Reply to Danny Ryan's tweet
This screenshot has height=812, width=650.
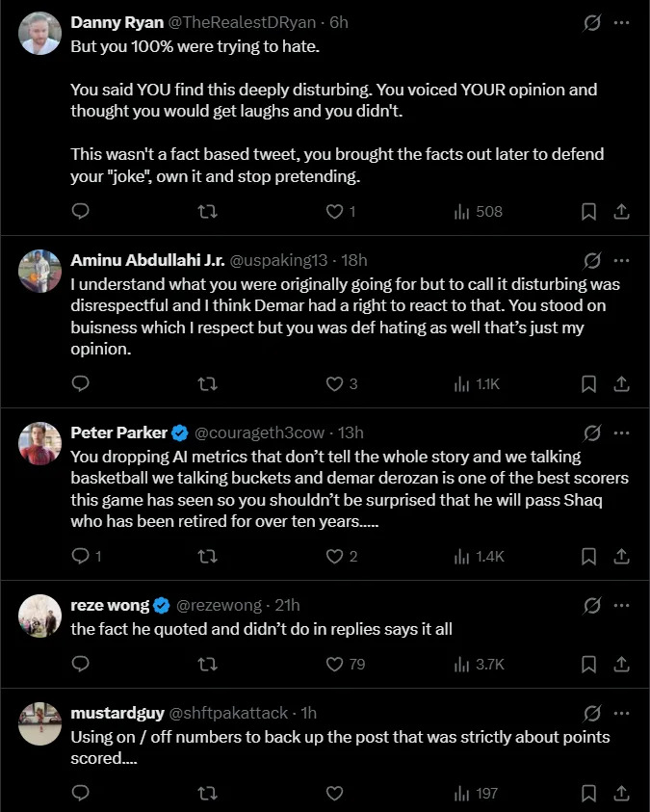[x=80, y=211]
